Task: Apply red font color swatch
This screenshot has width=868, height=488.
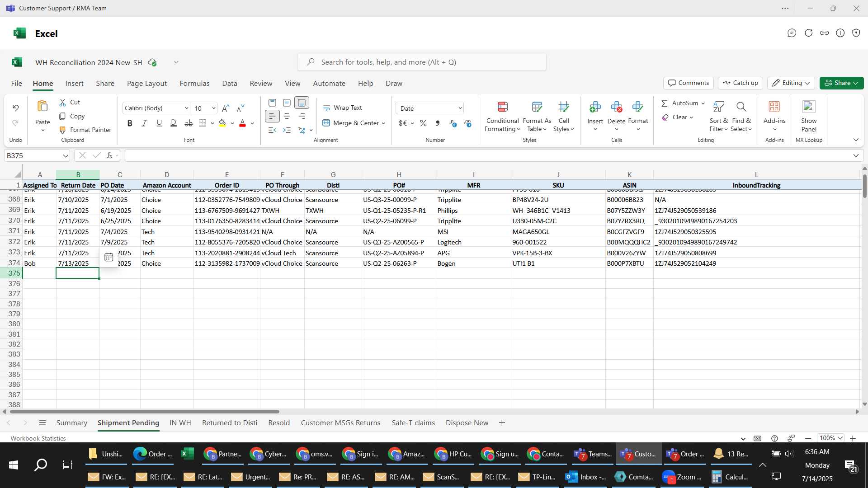Action: (x=242, y=123)
